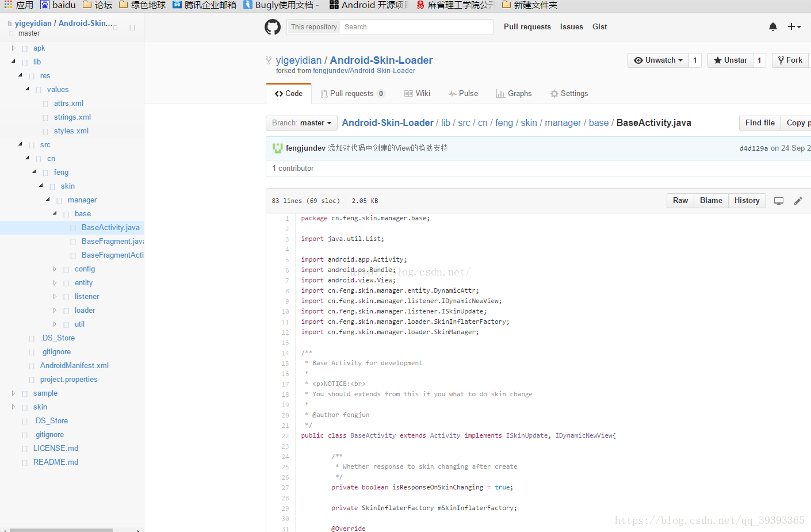Expand the apk folder in tree
The width and height of the screenshot is (811, 532).
(x=13, y=48)
